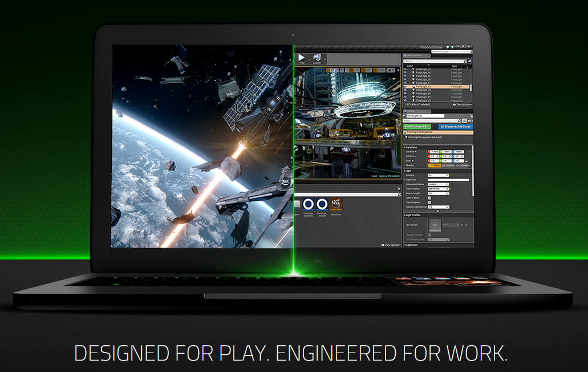Screen dimensions: 588x372
Task: Hide selected PointLight_18 using its eye icon
Action: [405, 87]
